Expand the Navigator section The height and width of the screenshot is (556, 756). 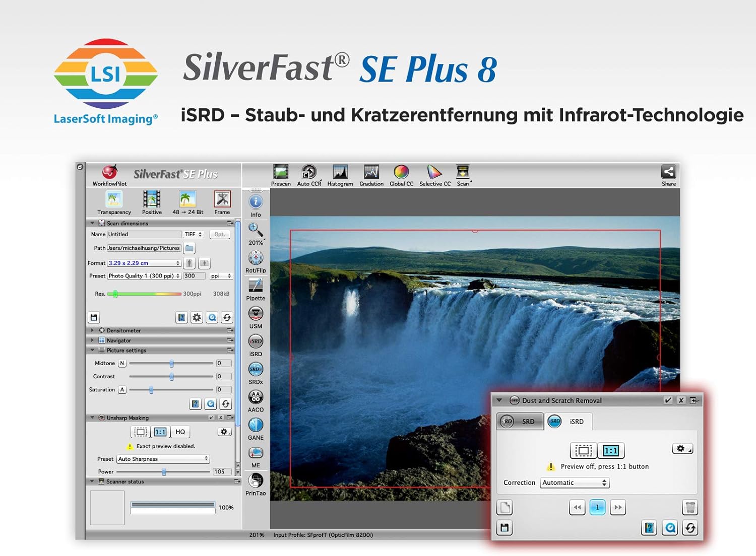[x=92, y=340]
